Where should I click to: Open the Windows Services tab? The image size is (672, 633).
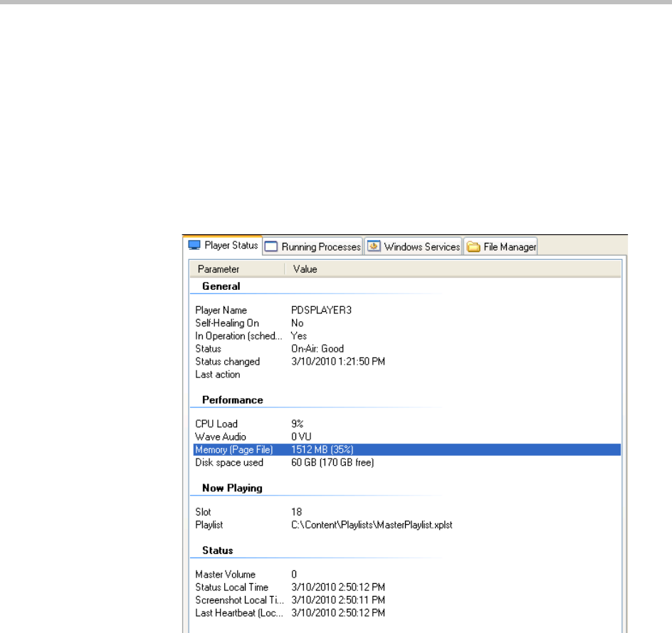point(421,247)
